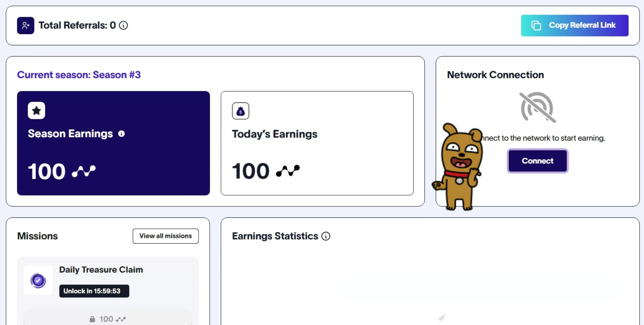Click the Daily Treasure Claim checkmark icon
The width and height of the screenshot is (644, 325).
pos(38,280)
